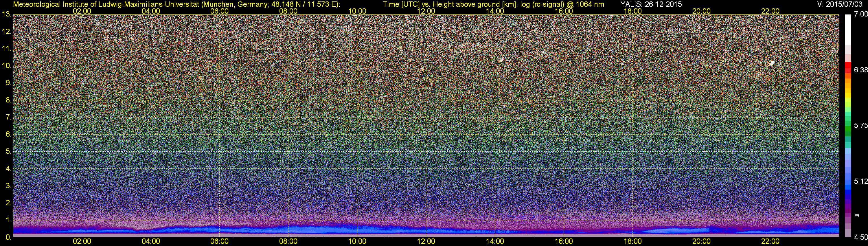Click the 6.38 colorbar scale value
The height and width of the screenshot is (246, 868).
(861, 70)
